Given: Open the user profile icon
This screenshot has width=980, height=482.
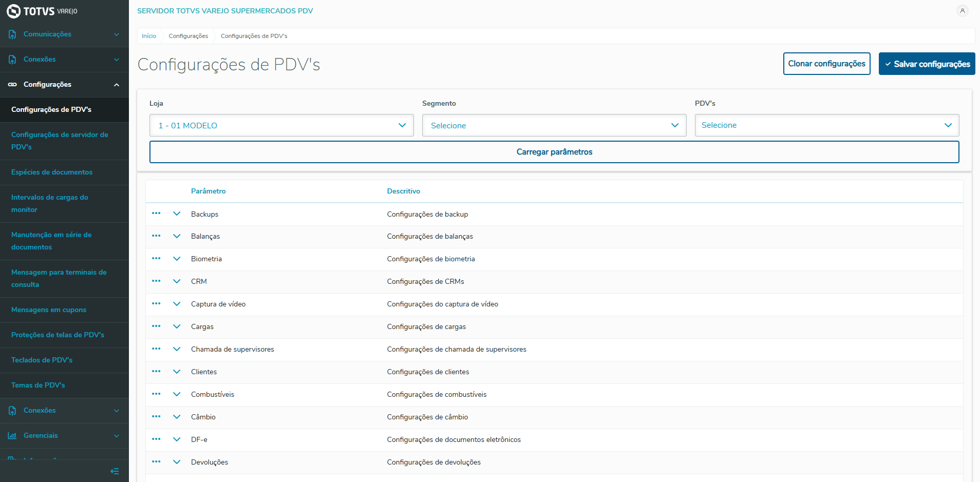Looking at the screenshot, I should tap(962, 11).
